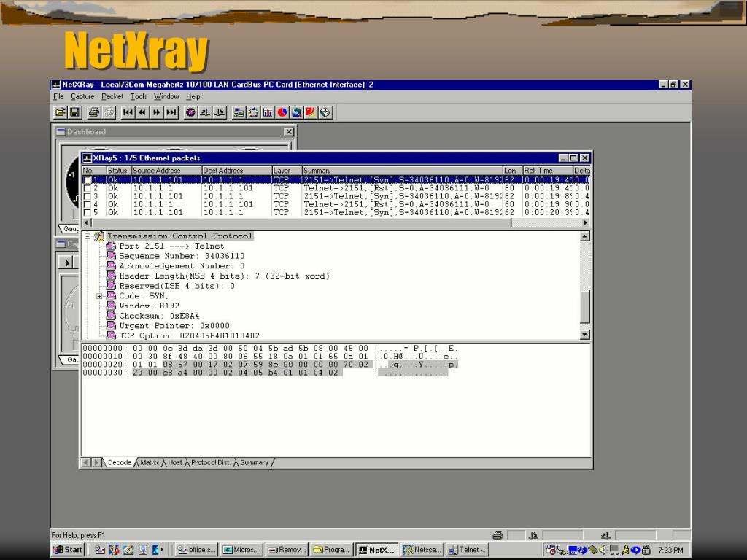The width and height of the screenshot is (747, 560).
Task: Tick the checkbox for packet number 1
Action: tap(88, 180)
